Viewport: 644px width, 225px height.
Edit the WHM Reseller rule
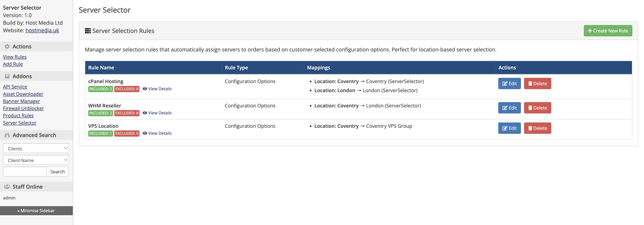[509, 108]
